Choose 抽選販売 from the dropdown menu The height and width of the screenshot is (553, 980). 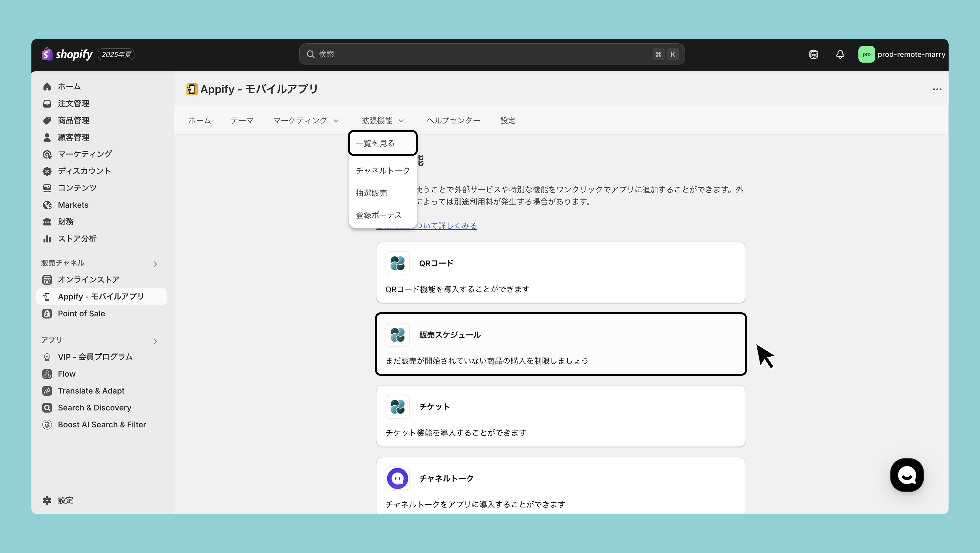(371, 193)
